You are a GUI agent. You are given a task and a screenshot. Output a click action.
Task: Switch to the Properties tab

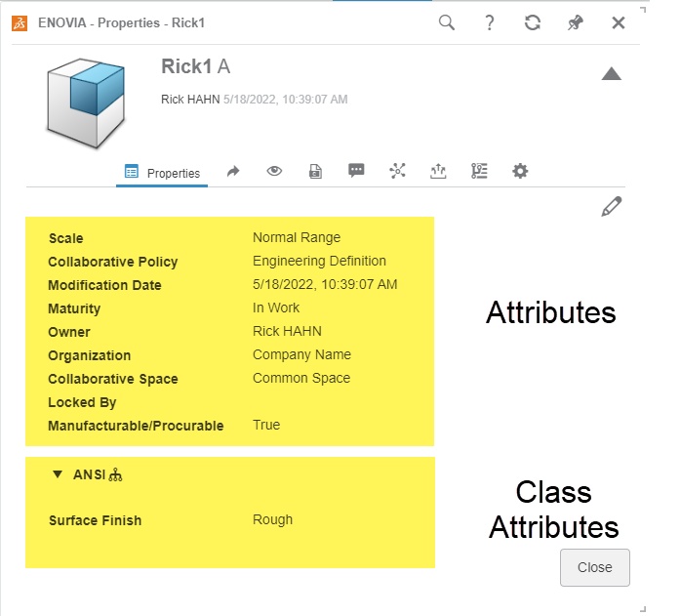tap(162, 173)
